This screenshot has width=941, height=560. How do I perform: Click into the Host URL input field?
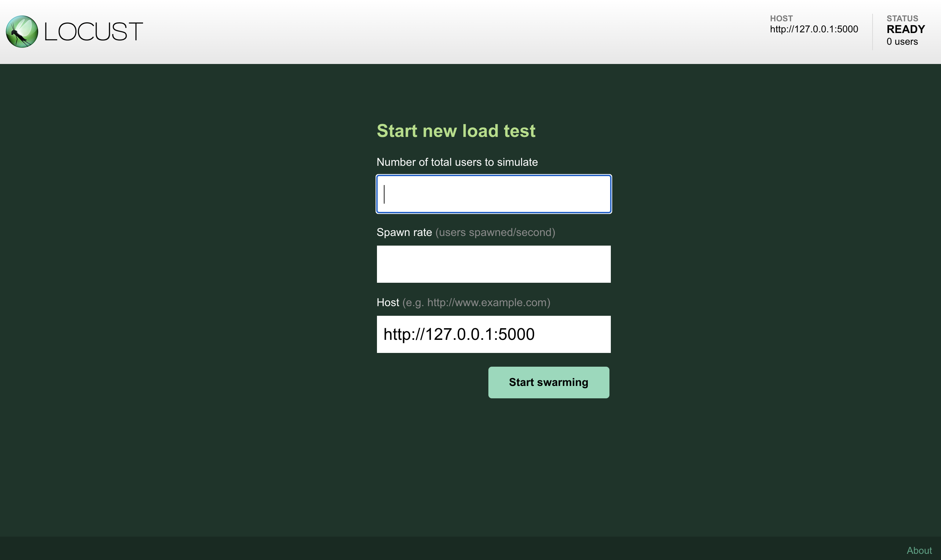494,334
